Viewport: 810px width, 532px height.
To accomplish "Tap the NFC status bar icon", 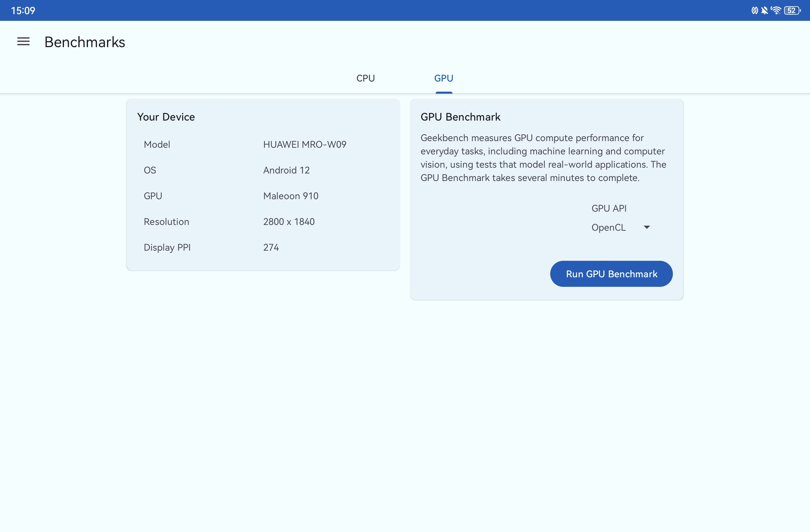I will tap(754, 10).
